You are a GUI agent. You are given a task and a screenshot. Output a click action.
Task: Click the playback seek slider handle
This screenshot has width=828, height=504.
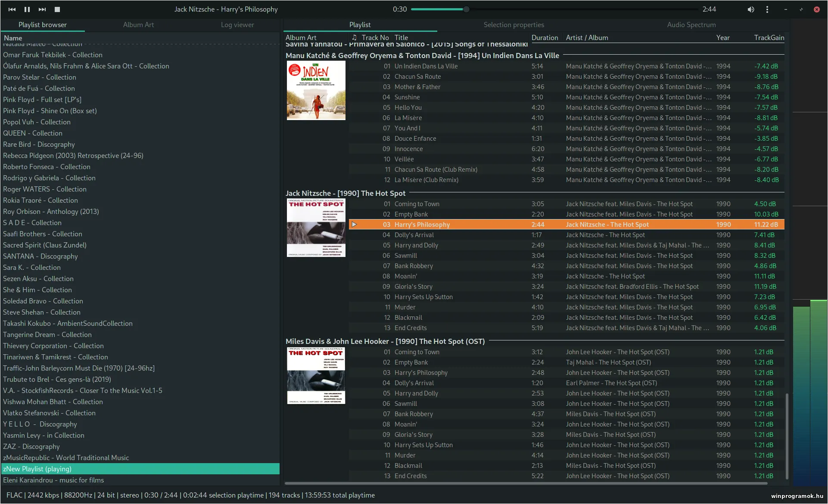(x=466, y=9)
